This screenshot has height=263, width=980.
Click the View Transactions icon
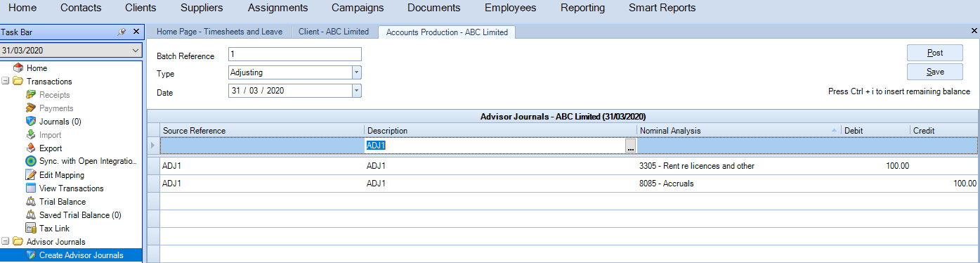tap(31, 188)
